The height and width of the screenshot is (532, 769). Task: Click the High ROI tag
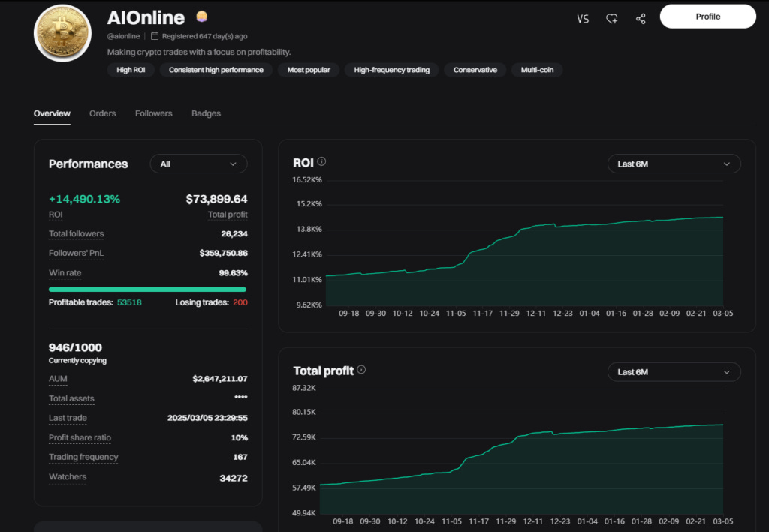pyautogui.click(x=131, y=70)
